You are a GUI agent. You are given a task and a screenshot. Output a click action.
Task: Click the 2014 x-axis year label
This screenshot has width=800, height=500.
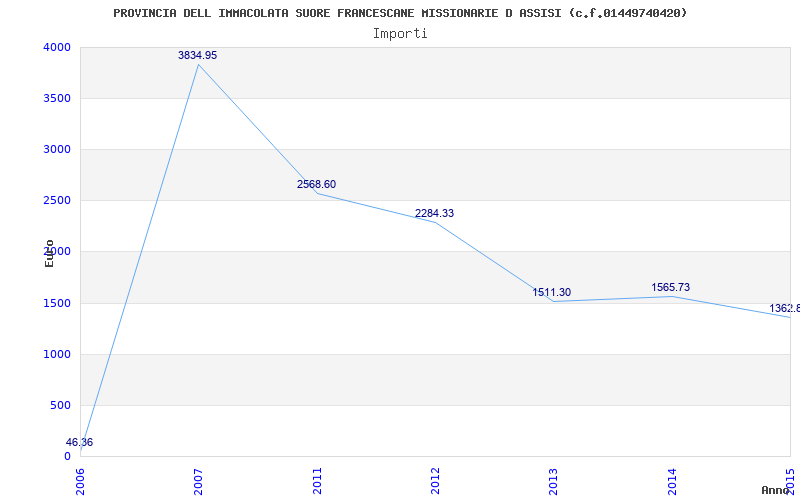(672, 481)
